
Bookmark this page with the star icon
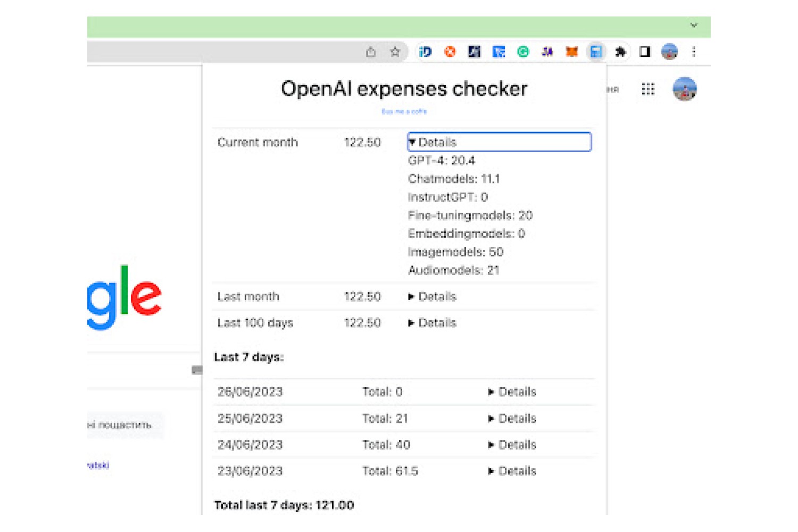click(395, 52)
